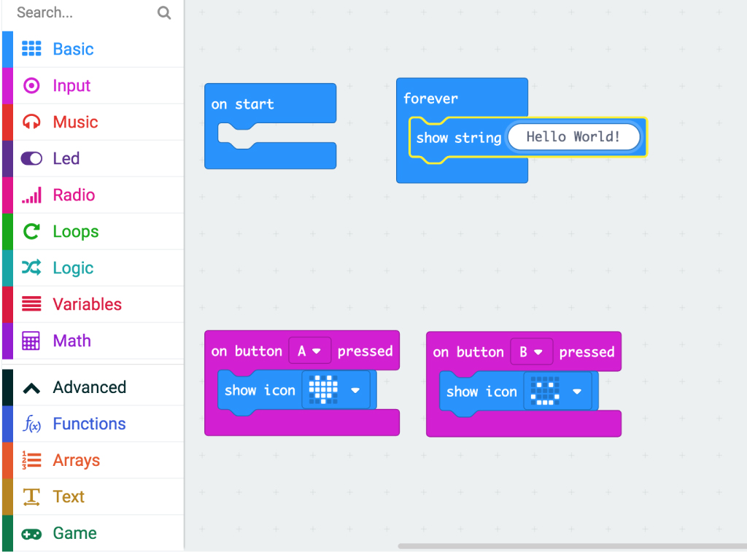
Task: Select the show string block label
Action: [458, 138]
